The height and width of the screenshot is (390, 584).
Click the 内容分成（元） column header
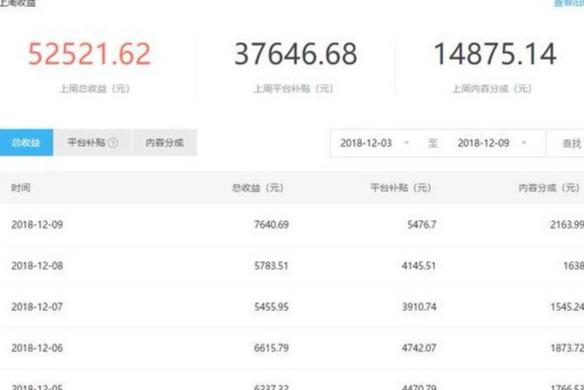click(549, 188)
